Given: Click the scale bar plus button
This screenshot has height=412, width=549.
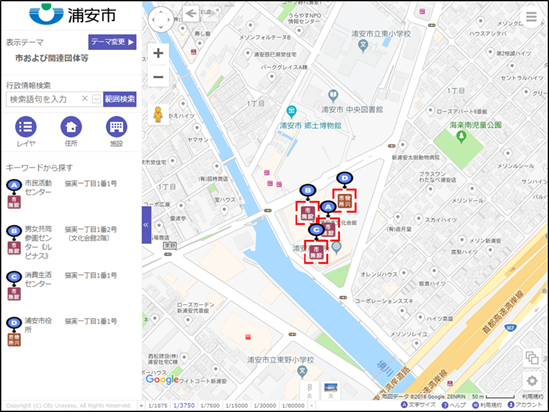Looking at the screenshot, I should [x=141, y=406].
